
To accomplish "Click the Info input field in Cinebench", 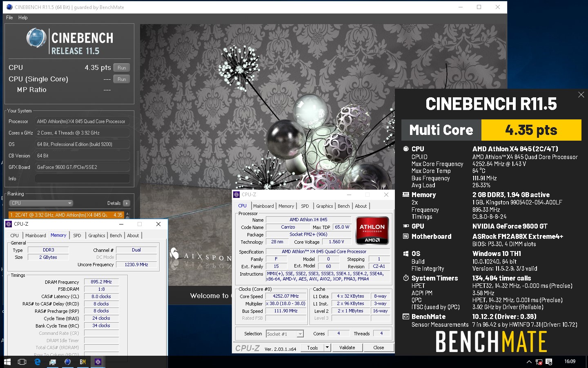I will (x=82, y=179).
